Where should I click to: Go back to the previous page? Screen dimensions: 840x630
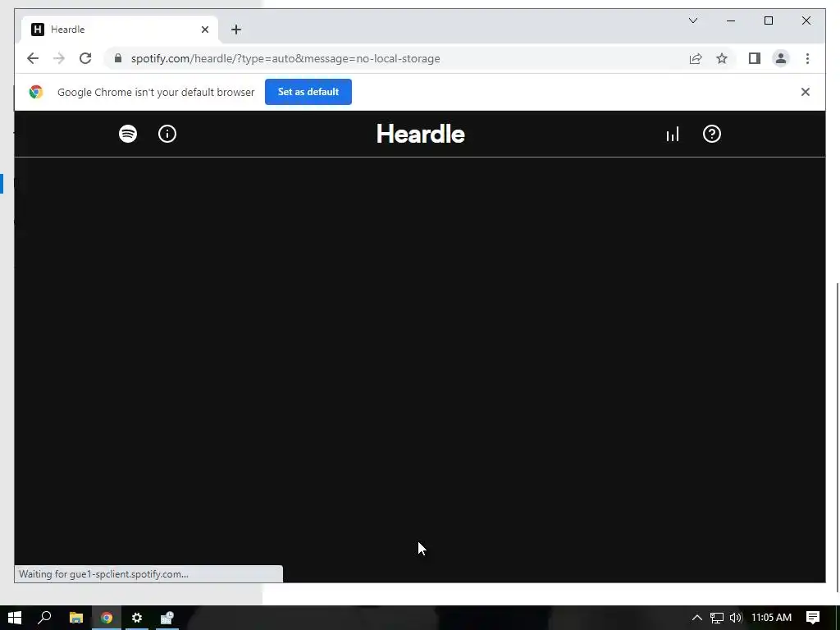point(33,58)
